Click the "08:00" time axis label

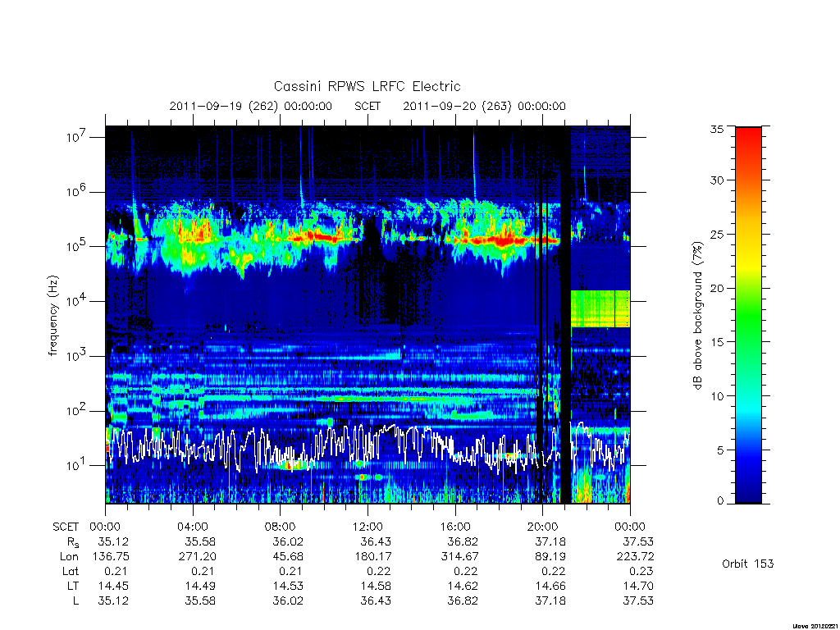281,527
